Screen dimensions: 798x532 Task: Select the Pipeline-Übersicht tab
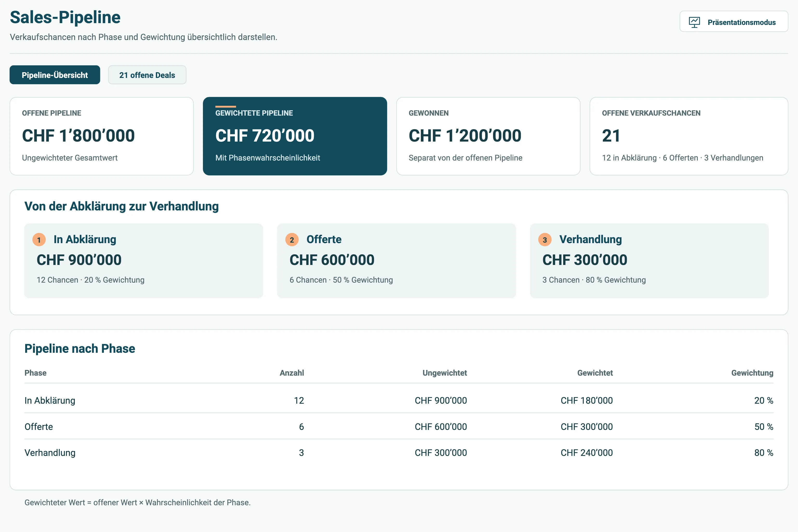55,75
